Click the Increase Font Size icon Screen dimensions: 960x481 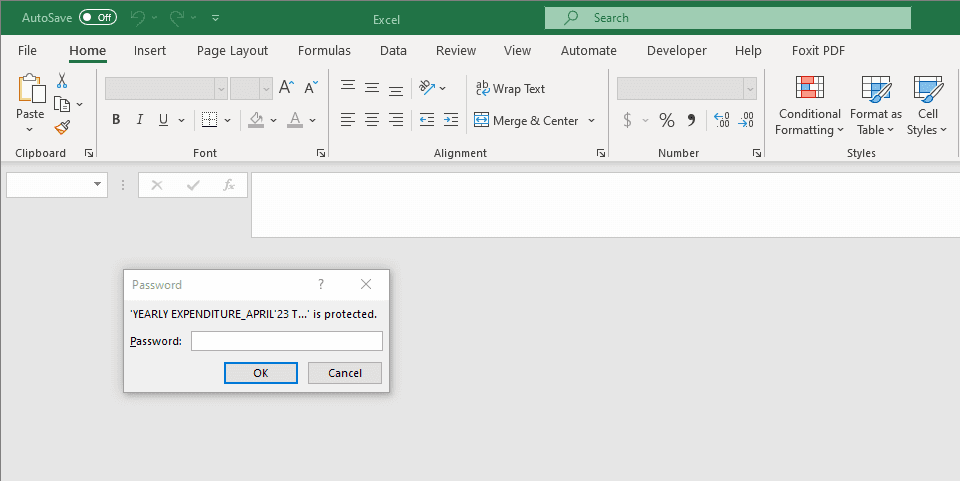click(x=287, y=88)
